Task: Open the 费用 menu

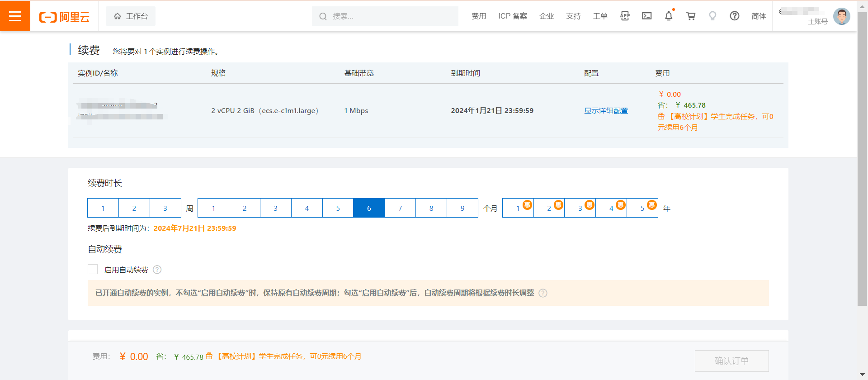Action: point(479,16)
